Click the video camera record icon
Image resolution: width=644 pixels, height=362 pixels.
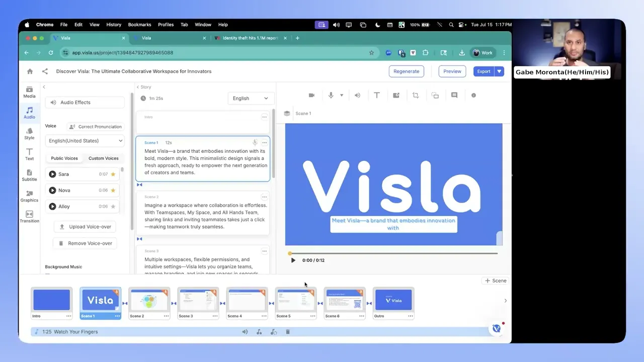tap(311, 95)
